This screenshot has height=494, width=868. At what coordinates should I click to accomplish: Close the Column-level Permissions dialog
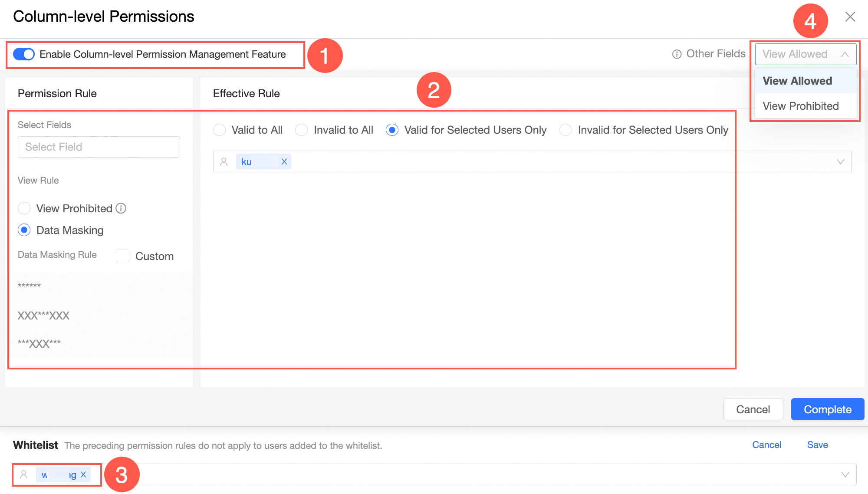tap(850, 16)
